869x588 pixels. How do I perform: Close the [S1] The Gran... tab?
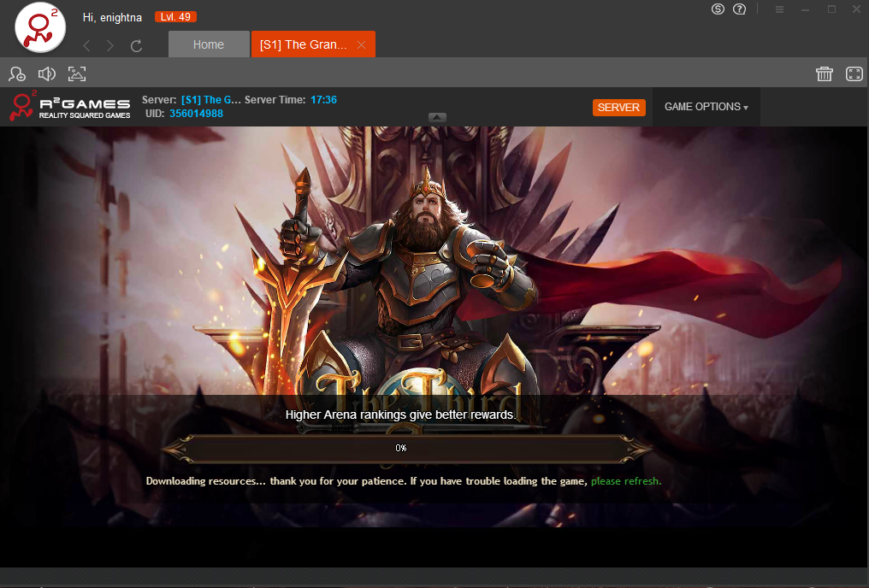pyautogui.click(x=361, y=45)
